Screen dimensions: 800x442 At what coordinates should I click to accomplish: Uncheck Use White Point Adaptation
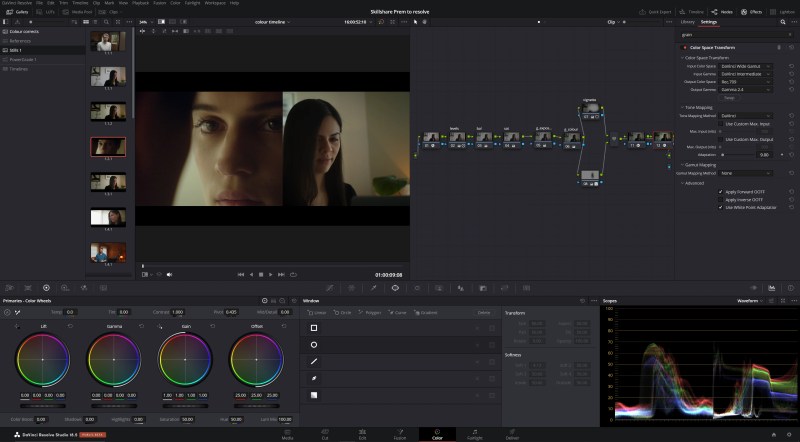720,207
